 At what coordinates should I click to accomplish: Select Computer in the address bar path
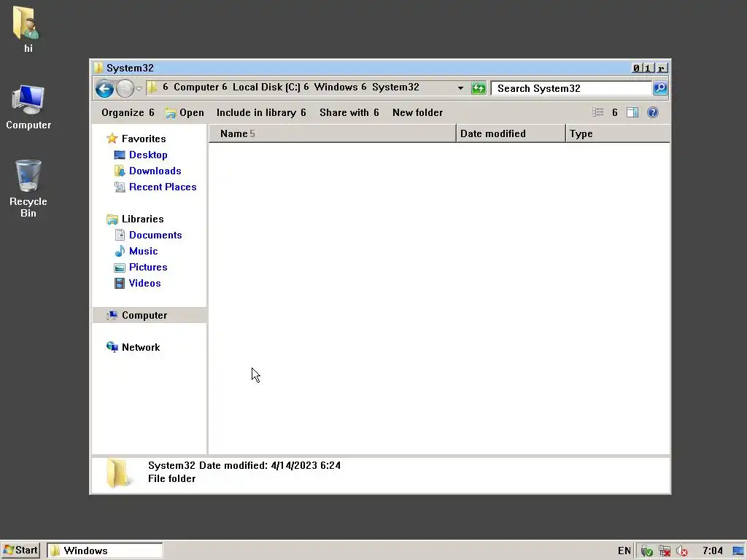[196, 87]
